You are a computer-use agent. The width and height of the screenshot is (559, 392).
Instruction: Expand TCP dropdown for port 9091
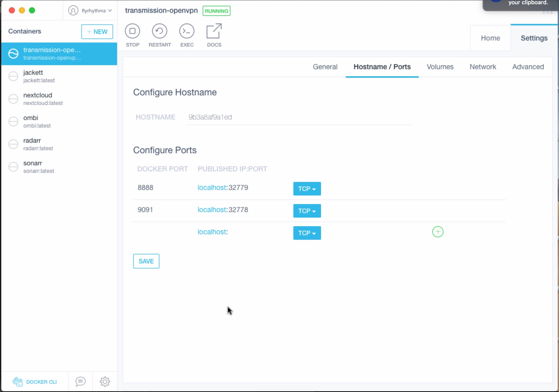307,211
